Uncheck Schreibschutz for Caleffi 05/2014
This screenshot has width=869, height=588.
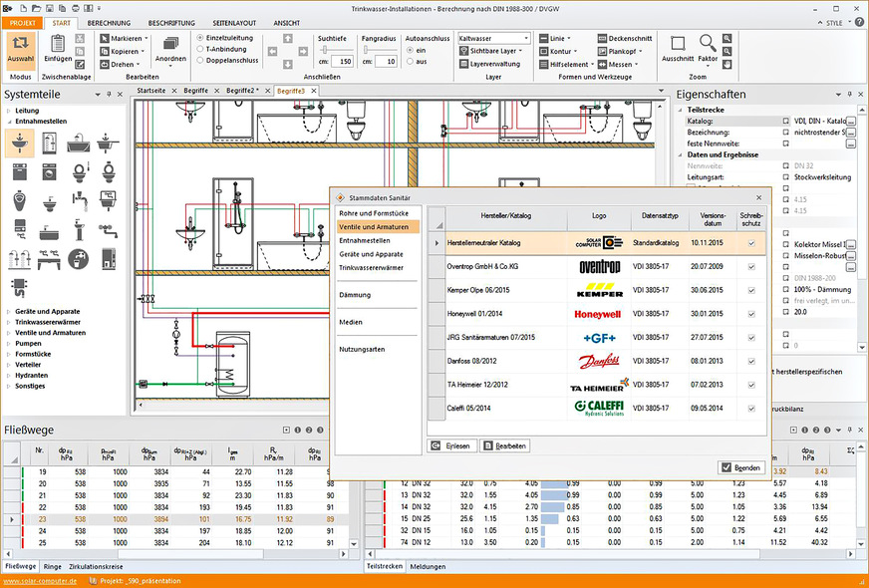[751, 408]
